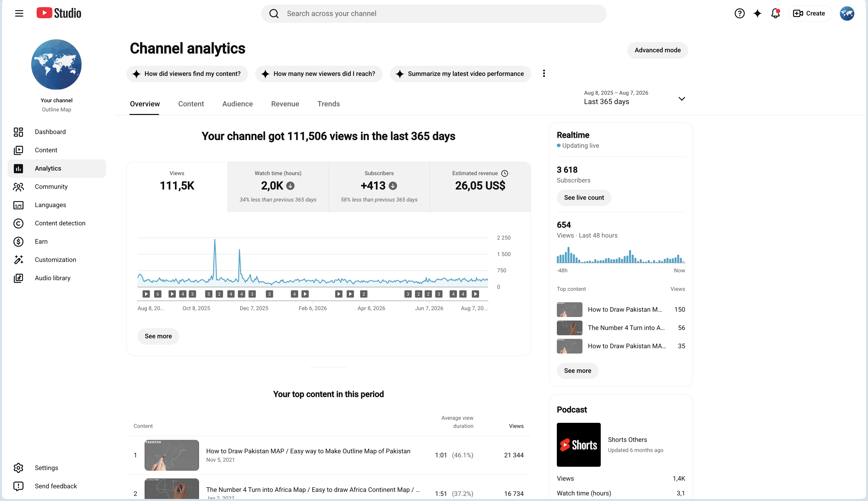Image resolution: width=868 pixels, height=501 pixels.
Task: Open the three-dot more suggestions menu
Action: (x=544, y=74)
